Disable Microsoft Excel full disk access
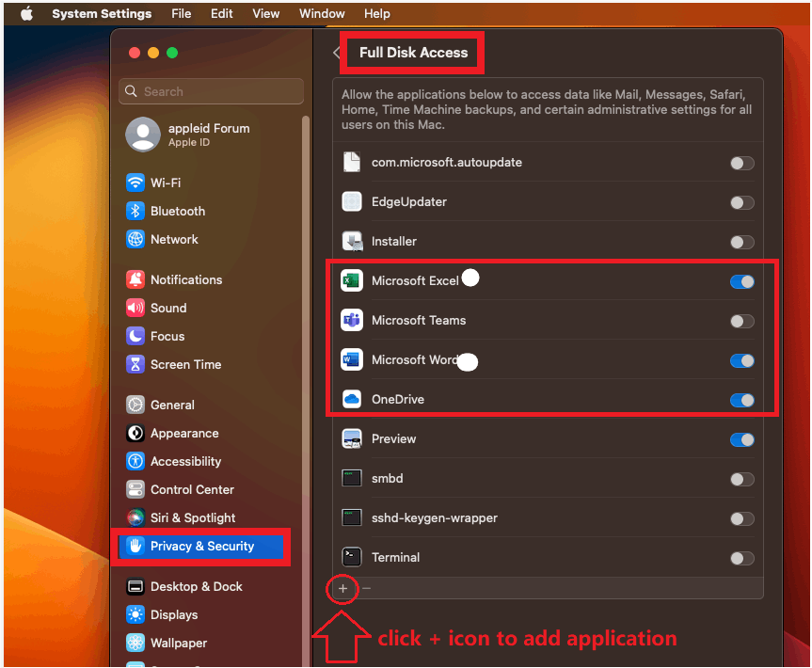This screenshot has height=668, width=812. (742, 281)
